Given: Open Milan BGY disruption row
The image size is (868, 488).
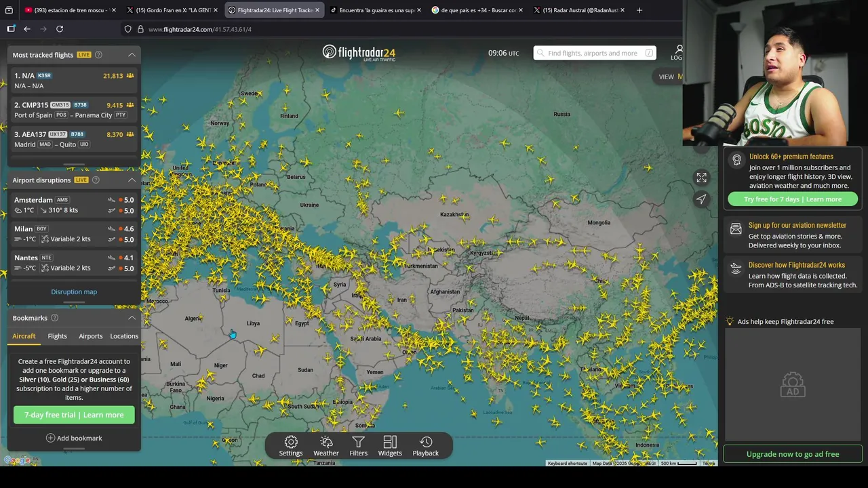Looking at the screenshot, I should 74,234.
